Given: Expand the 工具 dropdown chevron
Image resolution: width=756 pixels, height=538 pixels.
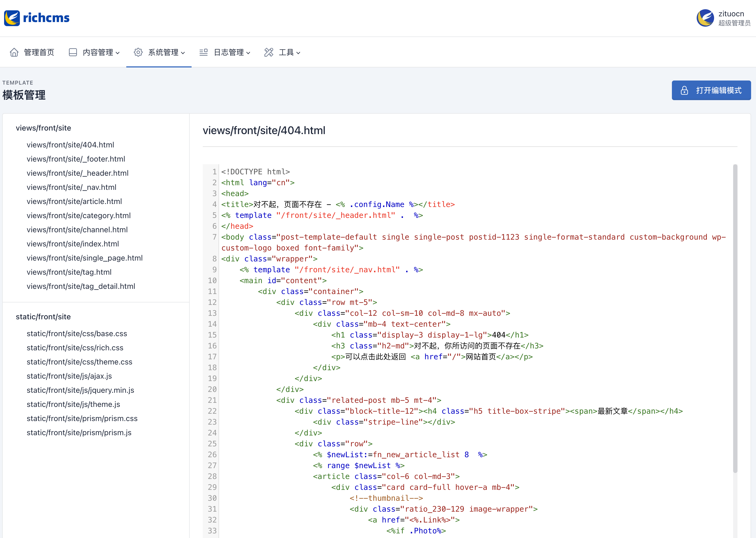Looking at the screenshot, I should tap(298, 53).
